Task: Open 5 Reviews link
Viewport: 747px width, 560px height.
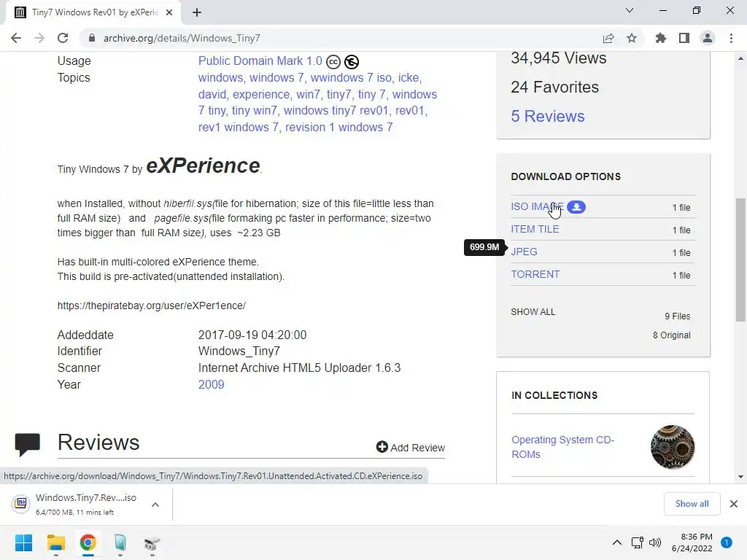Action: pos(547,116)
